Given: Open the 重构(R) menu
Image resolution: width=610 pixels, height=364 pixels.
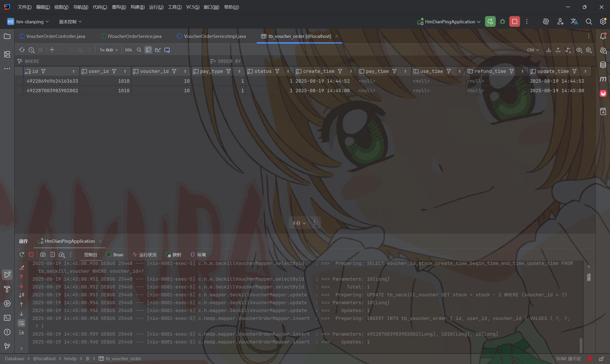Looking at the screenshot, I should (x=119, y=7).
